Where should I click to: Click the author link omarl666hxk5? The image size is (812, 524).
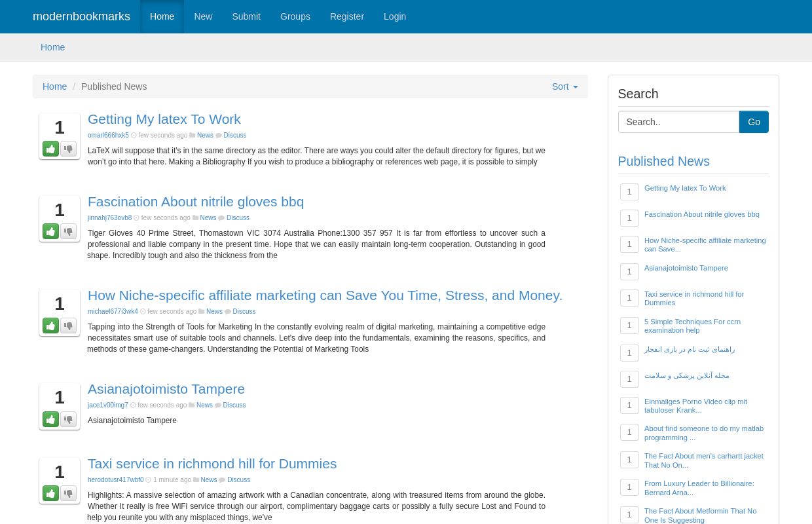pyautogui.click(x=108, y=135)
